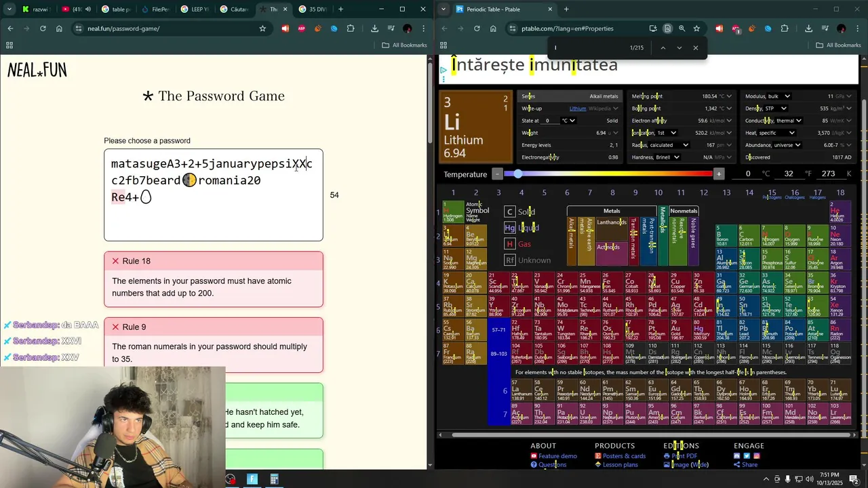The height and width of the screenshot is (488, 868).
Task: Click the Celsius temperature value field
Action: (x=748, y=174)
